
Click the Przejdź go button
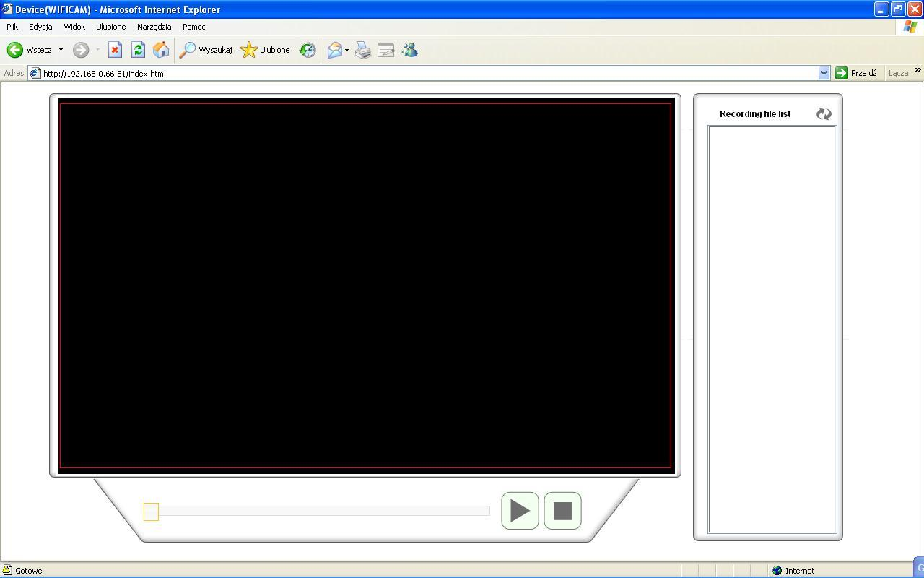pyautogui.click(x=856, y=73)
